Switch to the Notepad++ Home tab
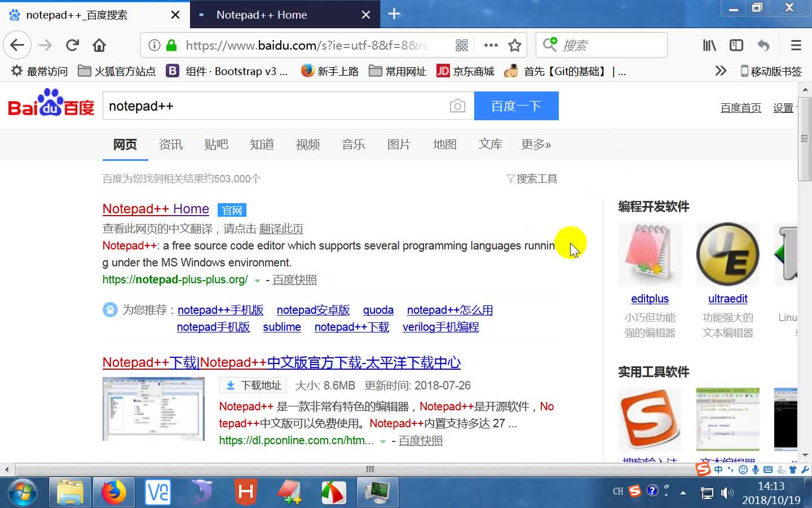Screen dimensions: 812x508 262,15
